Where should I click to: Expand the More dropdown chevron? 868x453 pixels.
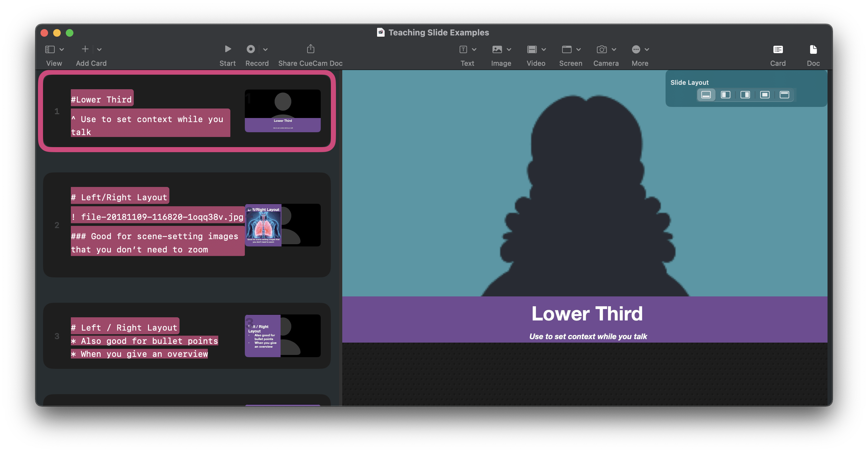647,50
